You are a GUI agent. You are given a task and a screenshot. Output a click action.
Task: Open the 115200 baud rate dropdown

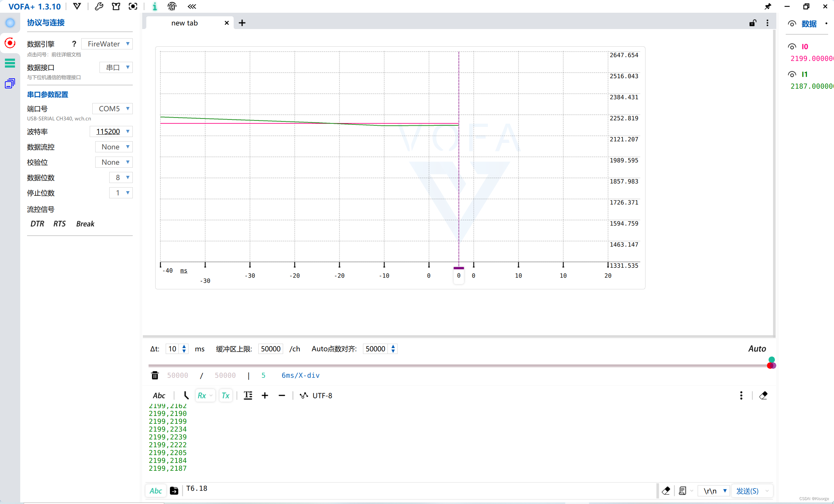111,131
